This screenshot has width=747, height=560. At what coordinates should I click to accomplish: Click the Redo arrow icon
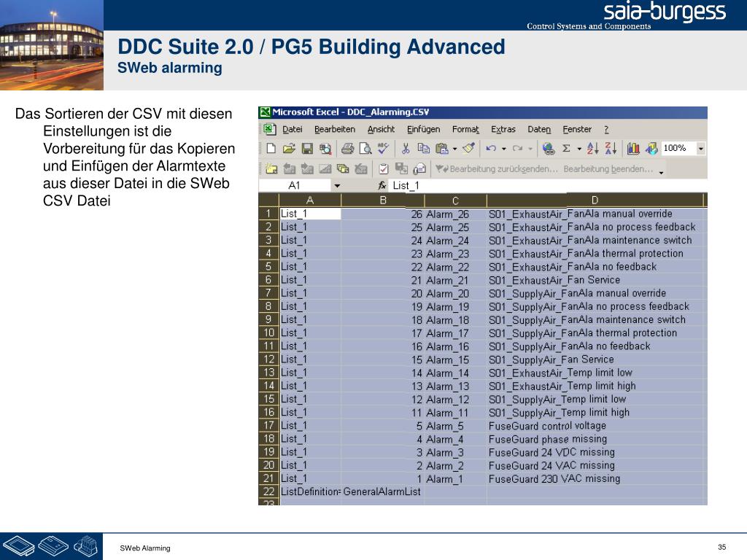[x=517, y=149]
